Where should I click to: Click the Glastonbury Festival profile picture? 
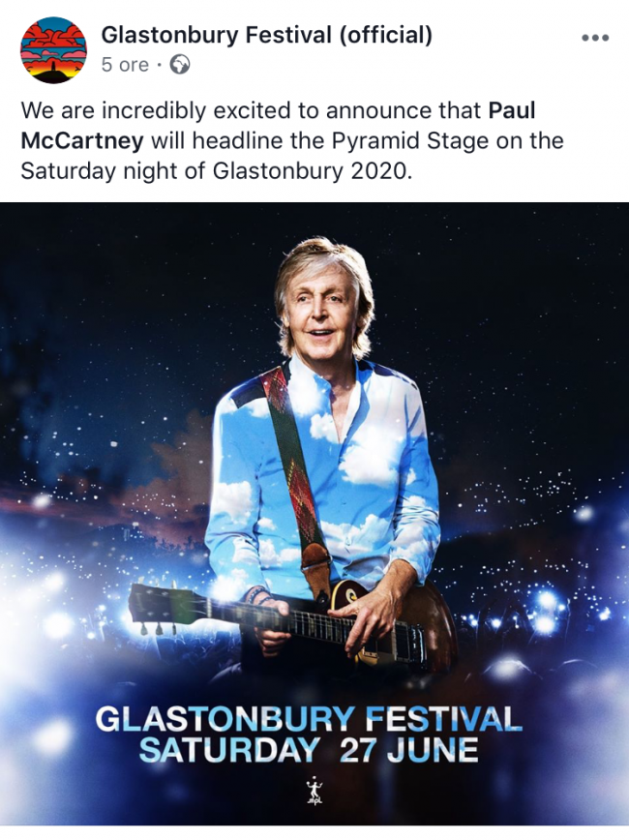[53, 50]
